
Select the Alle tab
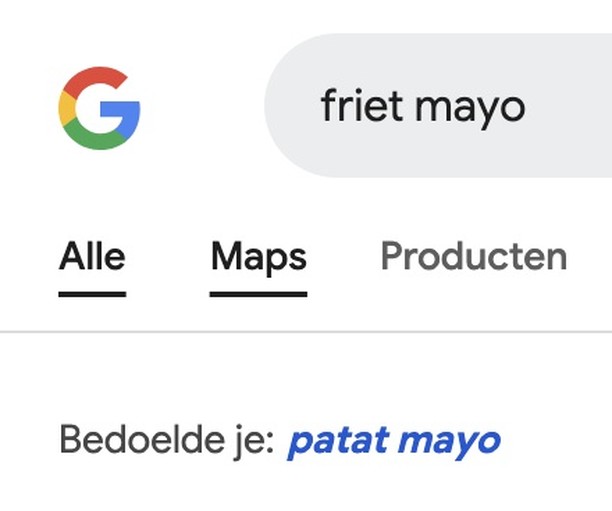coord(92,258)
